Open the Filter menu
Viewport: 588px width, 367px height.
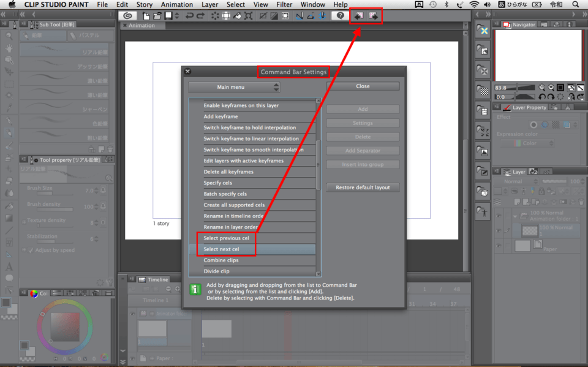(284, 4)
